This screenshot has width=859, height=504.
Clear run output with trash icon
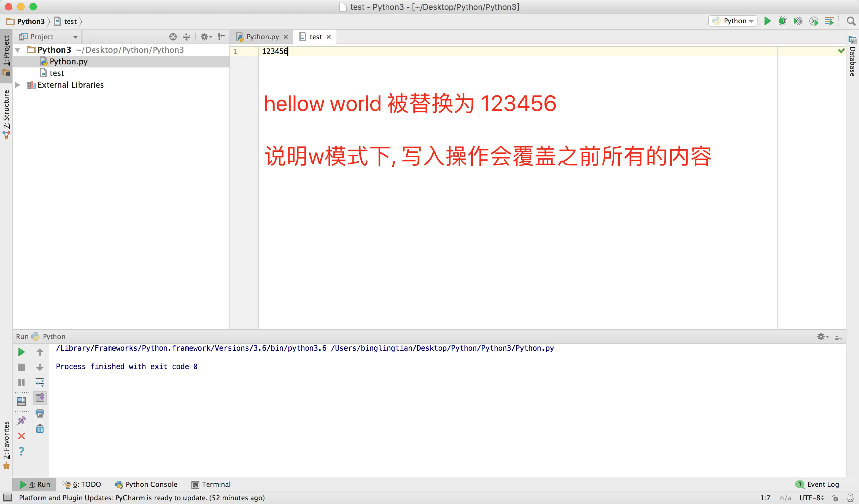click(40, 429)
